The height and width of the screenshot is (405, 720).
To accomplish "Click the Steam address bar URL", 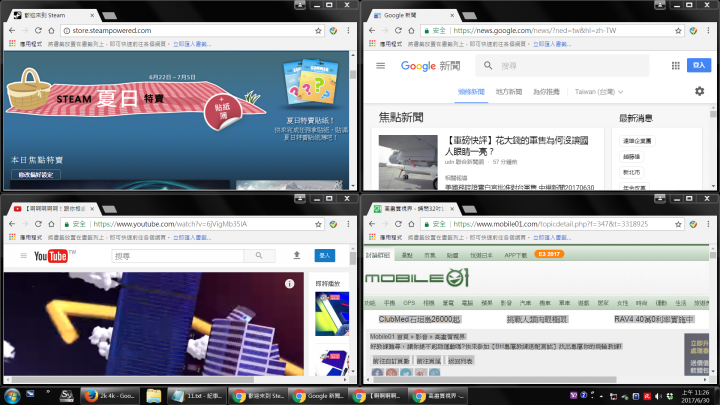I will [x=112, y=30].
